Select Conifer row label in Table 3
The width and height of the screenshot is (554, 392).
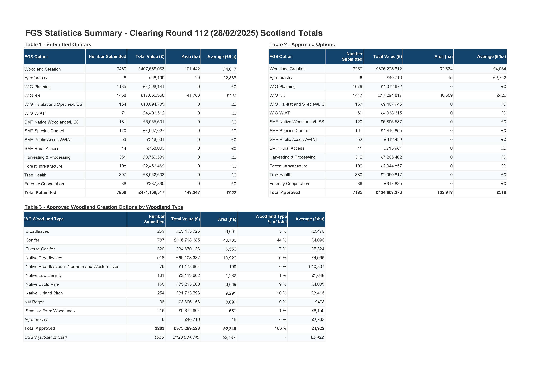pos(32,240)
